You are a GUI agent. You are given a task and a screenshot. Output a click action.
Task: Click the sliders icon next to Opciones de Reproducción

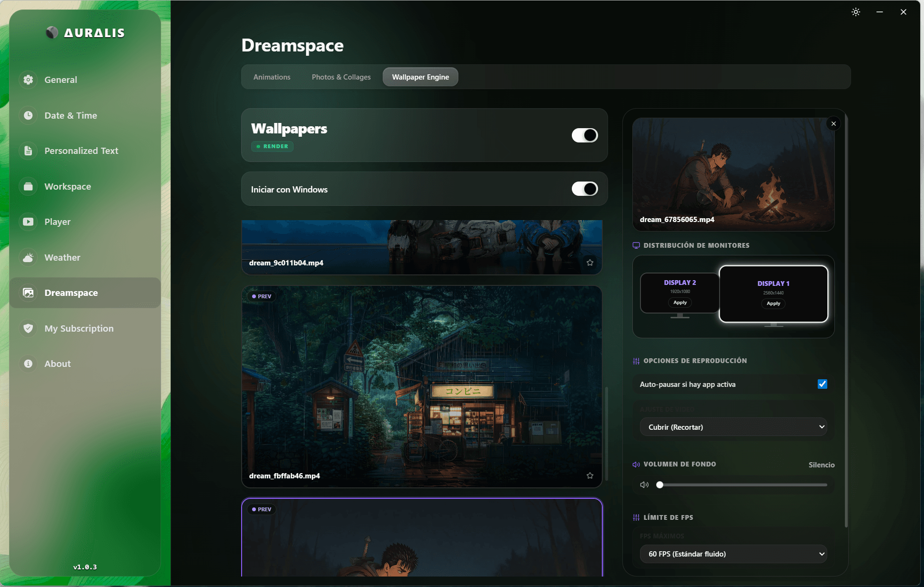[x=636, y=361]
